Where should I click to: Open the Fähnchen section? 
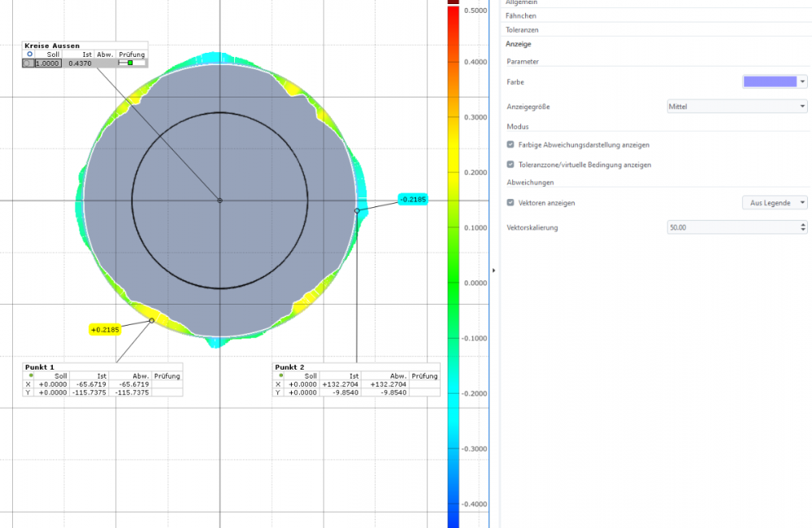click(x=520, y=15)
